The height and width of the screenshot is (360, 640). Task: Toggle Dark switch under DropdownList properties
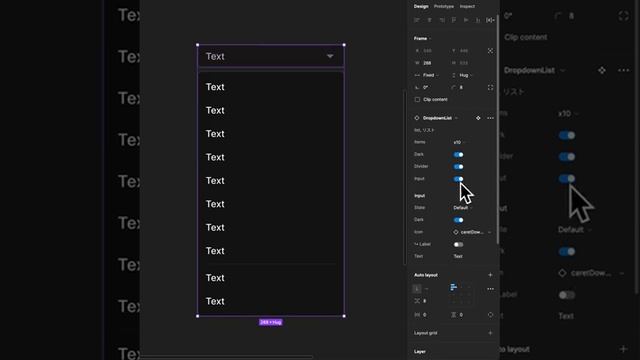(458, 155)
